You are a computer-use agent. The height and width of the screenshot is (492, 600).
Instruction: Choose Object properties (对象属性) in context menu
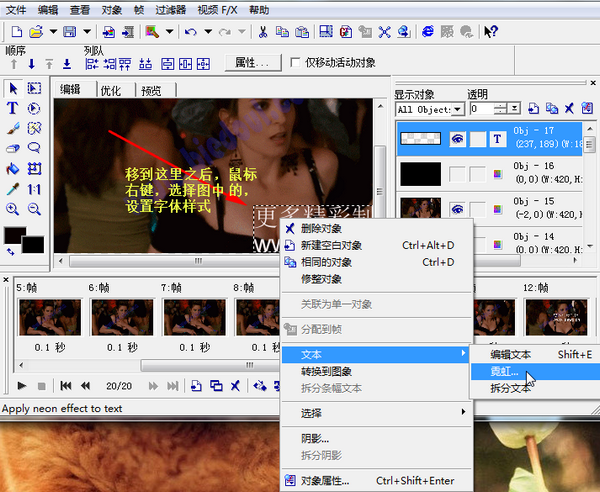(377, 481)
